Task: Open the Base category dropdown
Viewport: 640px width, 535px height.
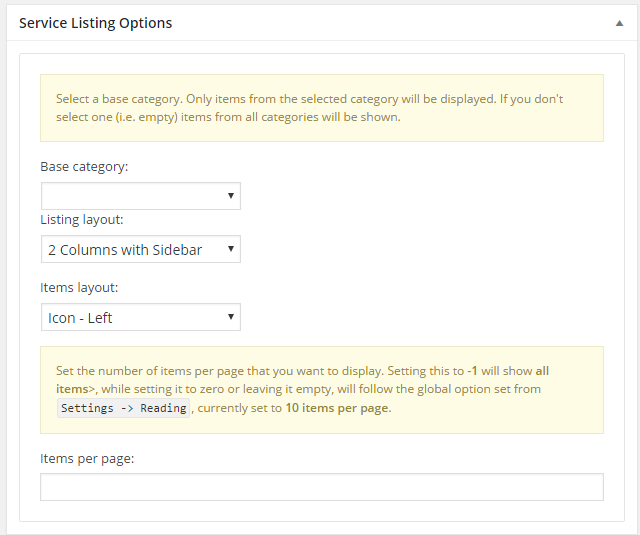Action: coord(141,196)
